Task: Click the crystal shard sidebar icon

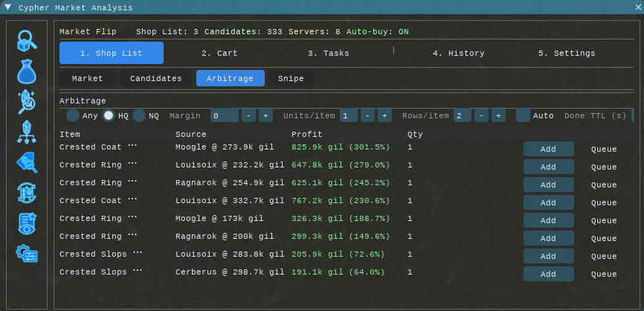Action: pos(27,132)
